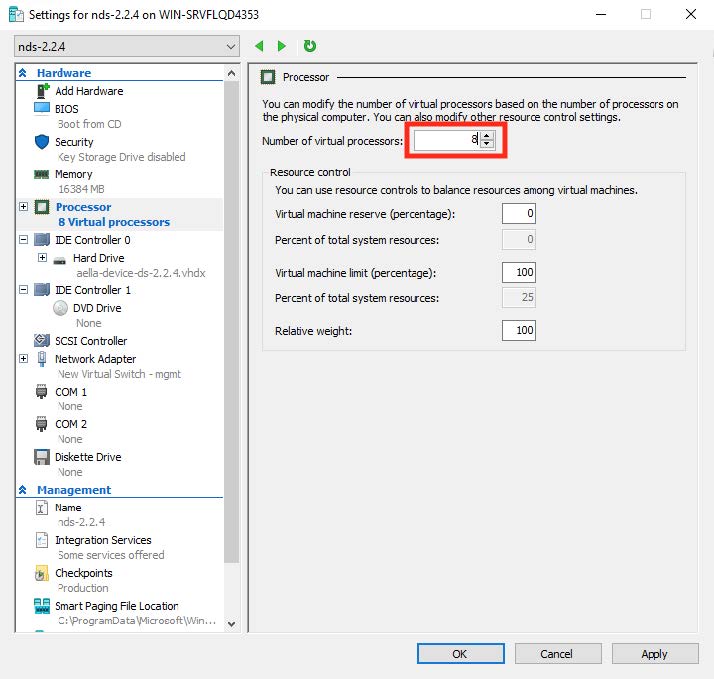Open the Memory settings entry
The width and height of the screenshot is (714, 679).
(73, 174)
